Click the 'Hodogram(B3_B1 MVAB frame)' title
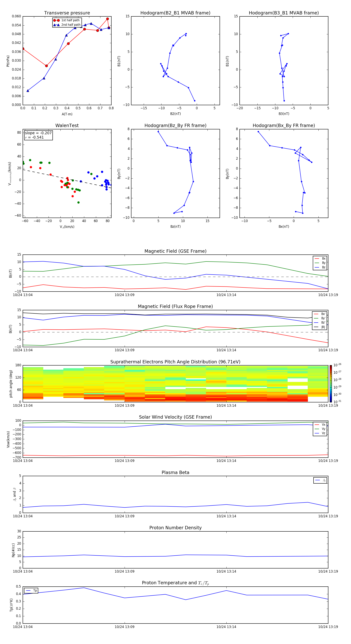Viewport: 351px width, 644px height. click(284, 13)
